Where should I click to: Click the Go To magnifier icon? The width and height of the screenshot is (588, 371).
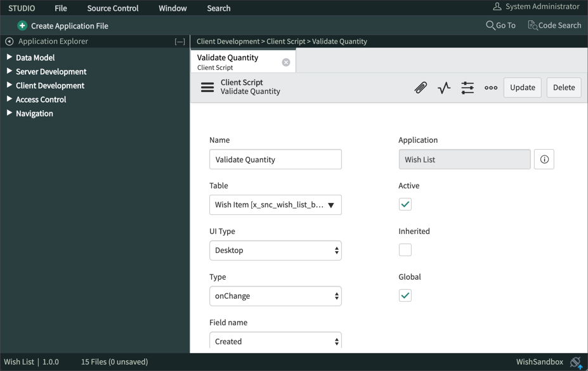[x=490, y=25]
